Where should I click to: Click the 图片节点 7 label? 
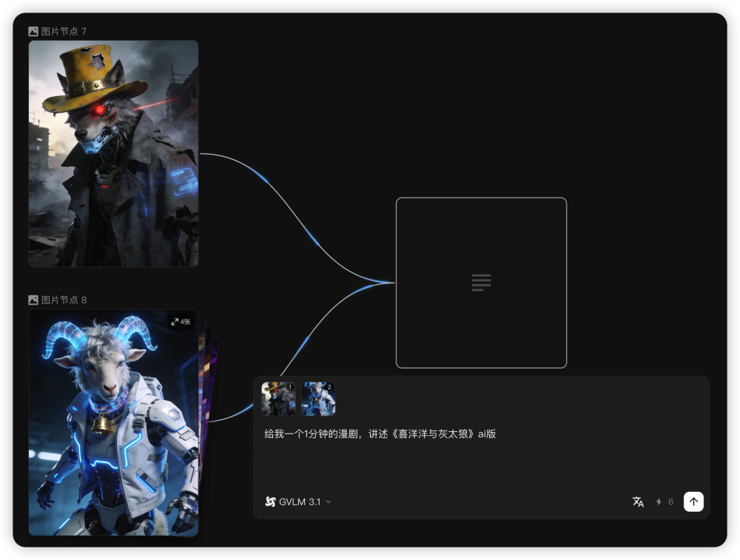pos(64,32)
